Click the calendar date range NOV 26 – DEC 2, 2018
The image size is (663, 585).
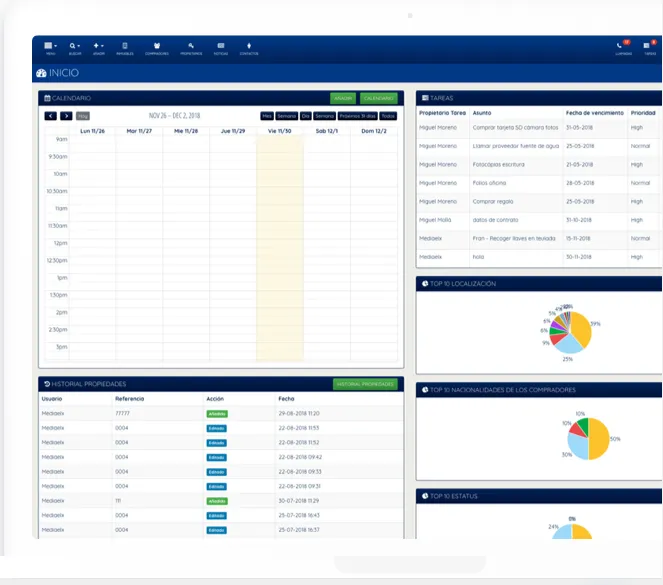click(174, 116)
